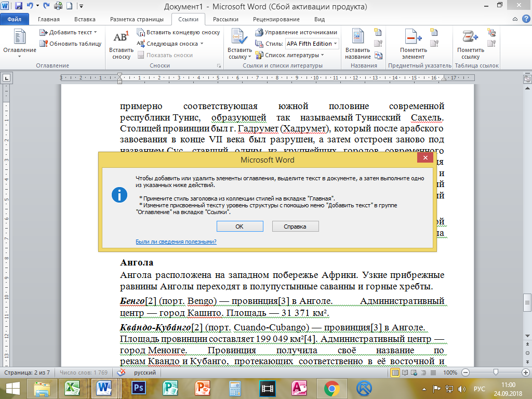The image size is (532, 399).
Task: Save document via quick access toolbar
Action: 19,6
